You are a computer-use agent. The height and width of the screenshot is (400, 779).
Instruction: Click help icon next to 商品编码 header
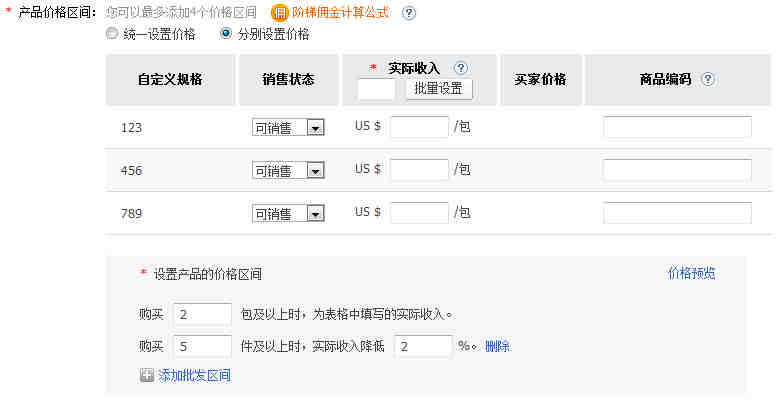pyautogui.click(x=708, y=79)
